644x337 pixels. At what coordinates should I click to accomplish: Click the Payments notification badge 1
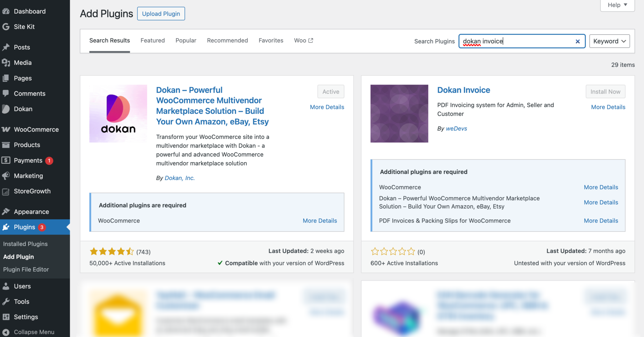(49, 161)
